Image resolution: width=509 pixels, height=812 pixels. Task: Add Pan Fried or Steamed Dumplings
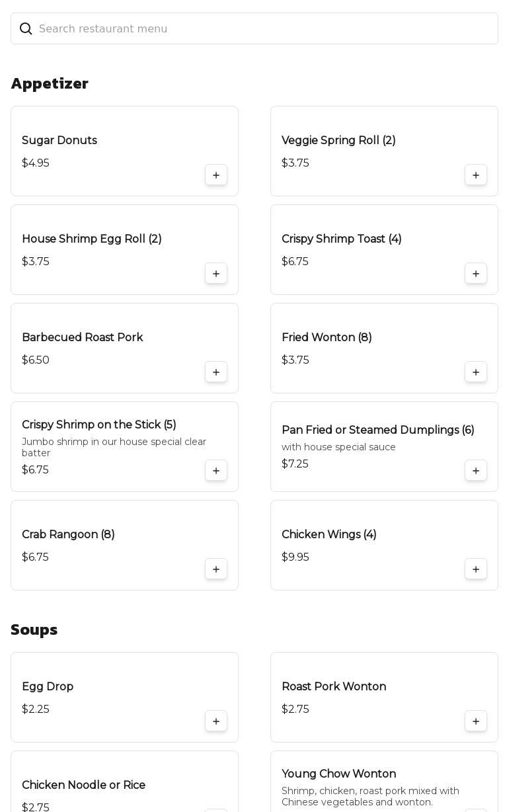[476, 471]
